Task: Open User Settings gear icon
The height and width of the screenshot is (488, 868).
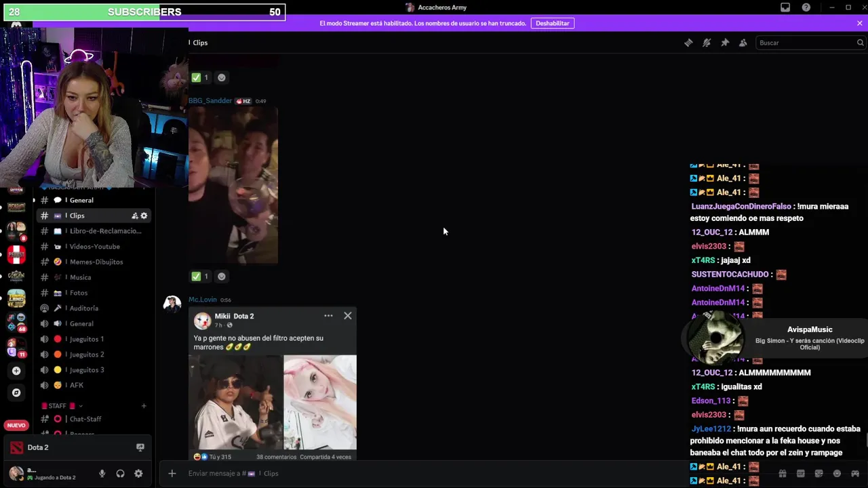Action: click(x=138, y=474)
